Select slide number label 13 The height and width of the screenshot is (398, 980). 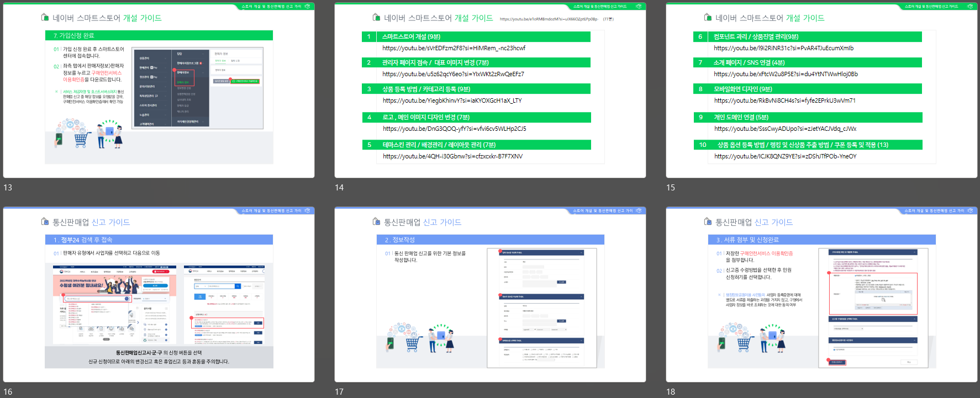tap(8, 188)
